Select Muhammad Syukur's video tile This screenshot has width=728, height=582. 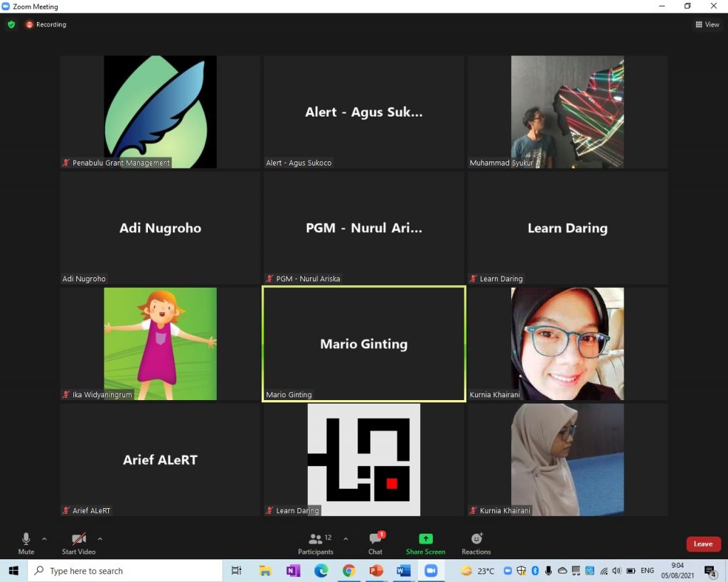pyautogui.click(x=567, y=112)
